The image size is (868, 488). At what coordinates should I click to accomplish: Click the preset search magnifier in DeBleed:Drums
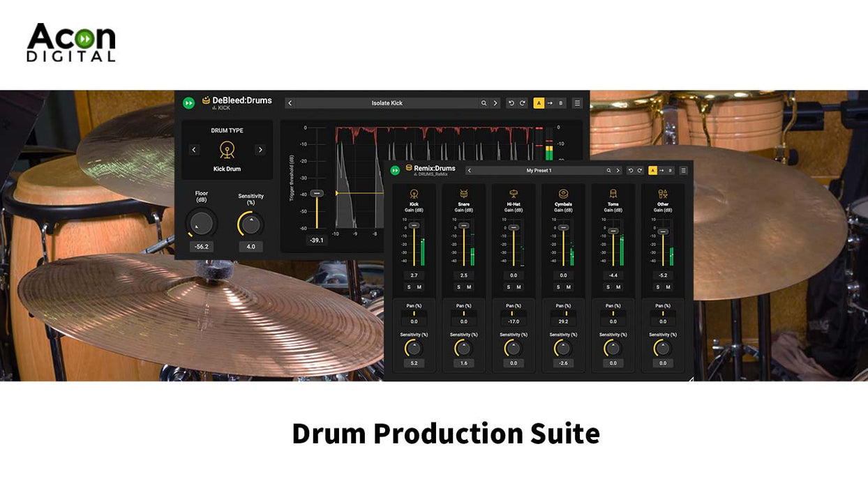[x=484, y=102]
